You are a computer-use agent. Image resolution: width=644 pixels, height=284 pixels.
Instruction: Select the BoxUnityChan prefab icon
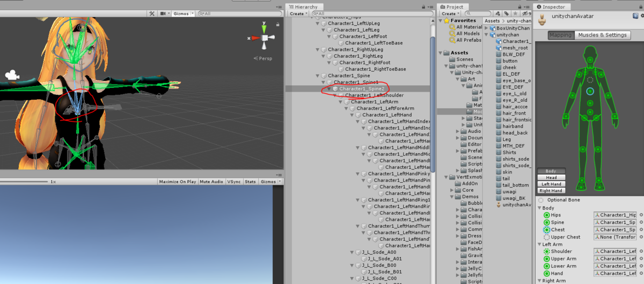pos(493,28)
